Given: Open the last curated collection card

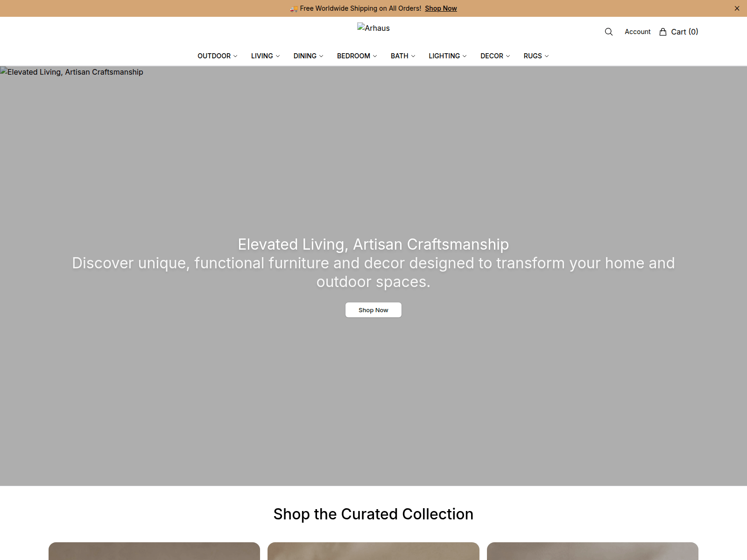Looking at the screenshot, I should click(592, 551).
